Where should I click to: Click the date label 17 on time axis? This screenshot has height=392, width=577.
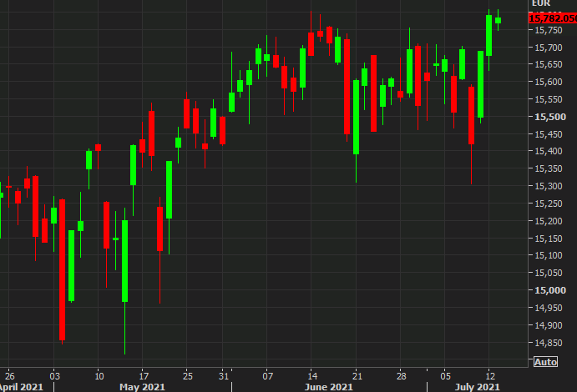click(x=144, y=376)
